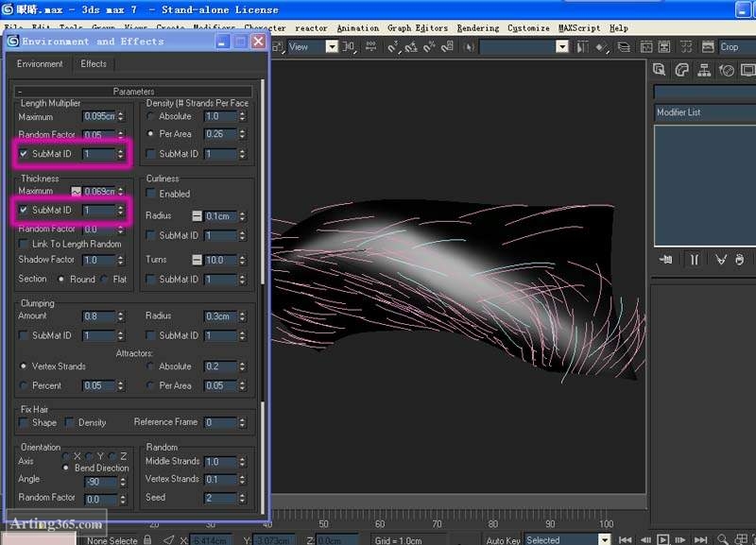Enable the Curliness Enabled checkbox
This screenshot has width=756, height=545.
click(150, 194)
